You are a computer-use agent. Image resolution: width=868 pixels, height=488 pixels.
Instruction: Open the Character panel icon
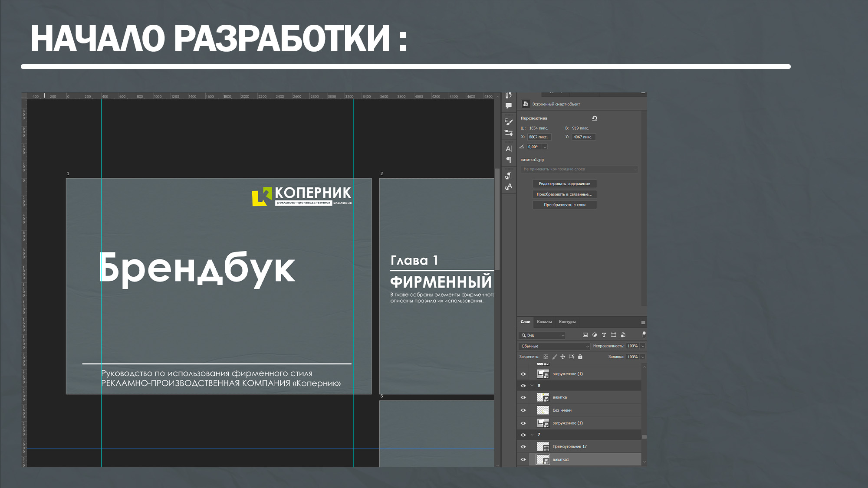tap(509, 149)
